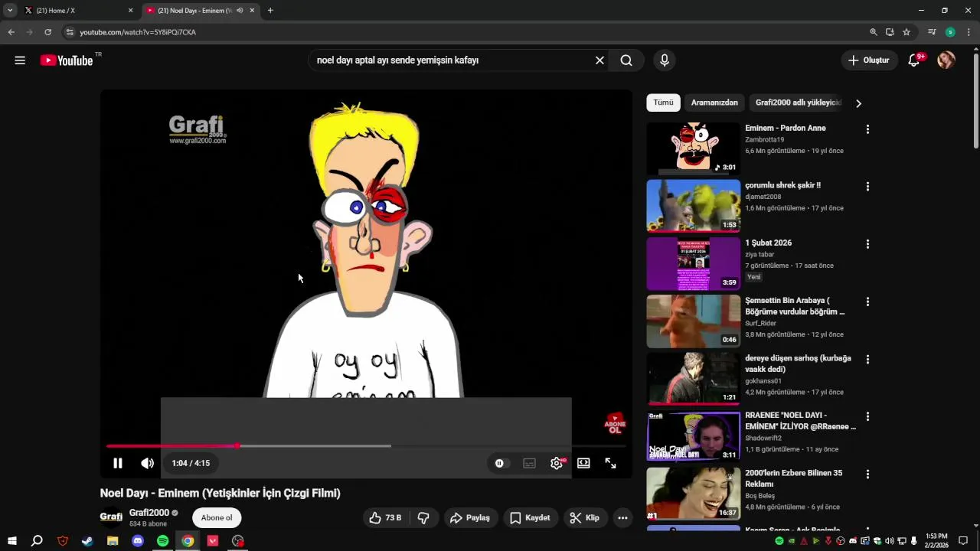The image size is (980, 551).
Task: Select the Grafi2000 adlı yükleyici chip
Action: (798, 103)
